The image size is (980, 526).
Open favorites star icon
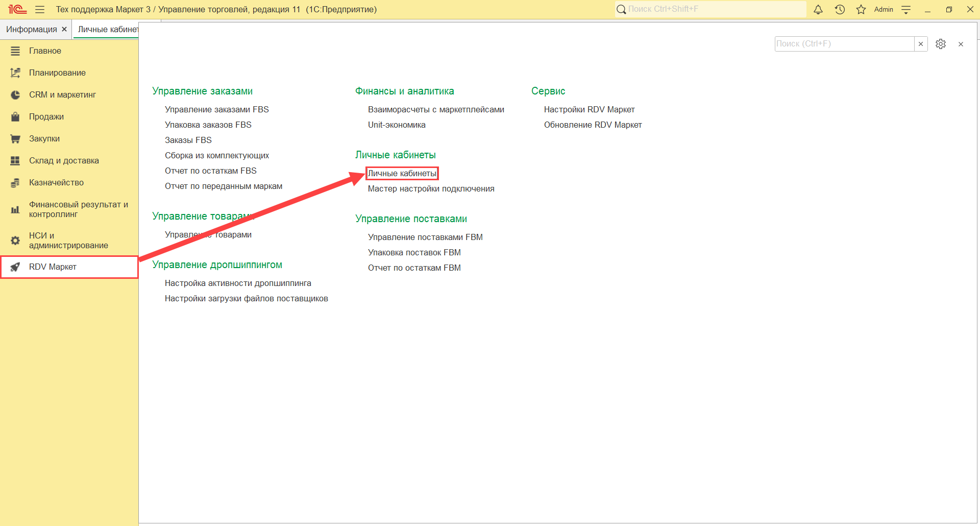tap(861, 9)
